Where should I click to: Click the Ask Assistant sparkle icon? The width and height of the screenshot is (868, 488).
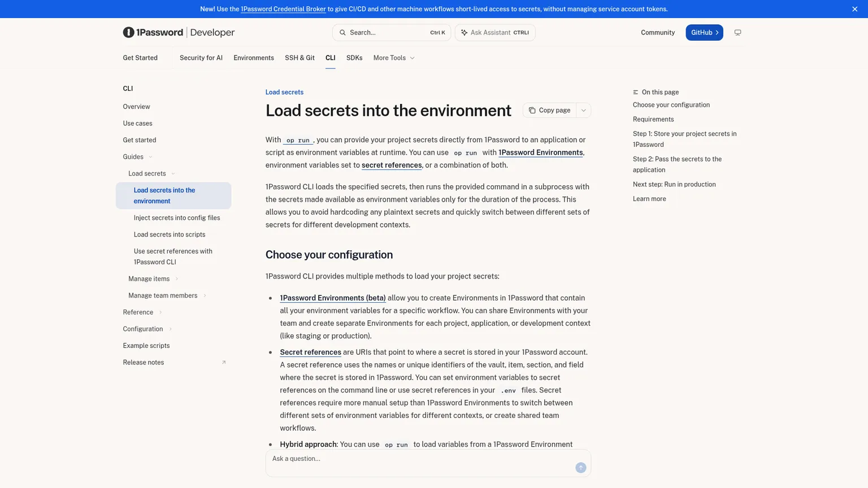pos(464,33)
